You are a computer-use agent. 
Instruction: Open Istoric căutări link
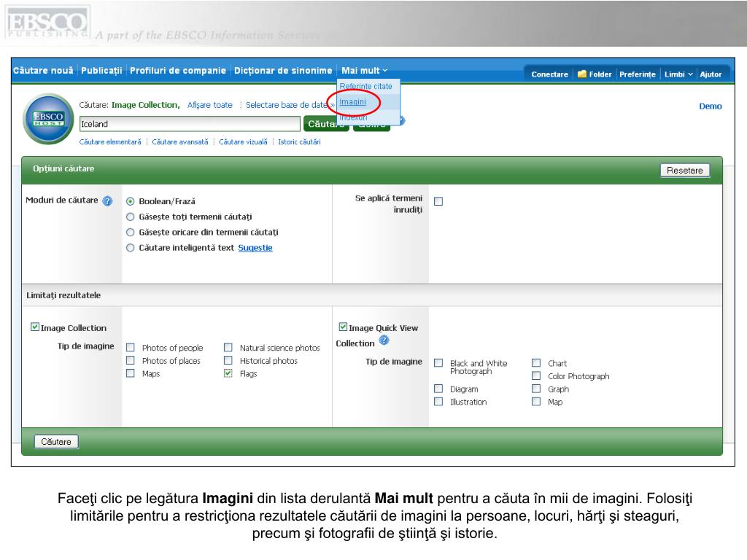[299, 142]
